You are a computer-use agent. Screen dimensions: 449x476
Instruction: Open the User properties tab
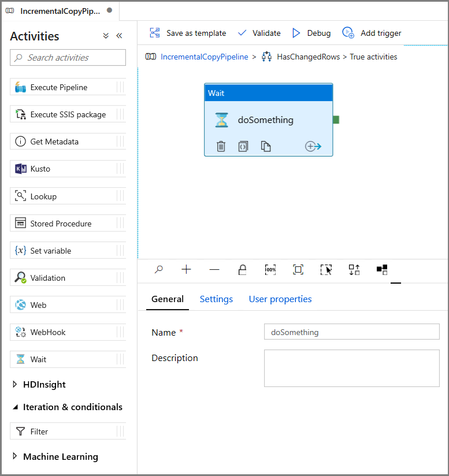pyautogui.click(x=280, y=299)
